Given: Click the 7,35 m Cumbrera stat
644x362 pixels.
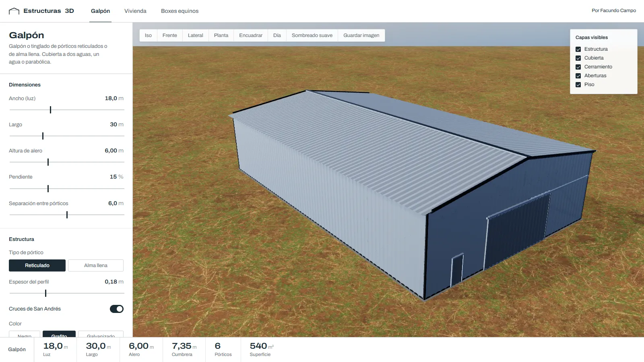Looking at the screenshot, I should [184, 349].
